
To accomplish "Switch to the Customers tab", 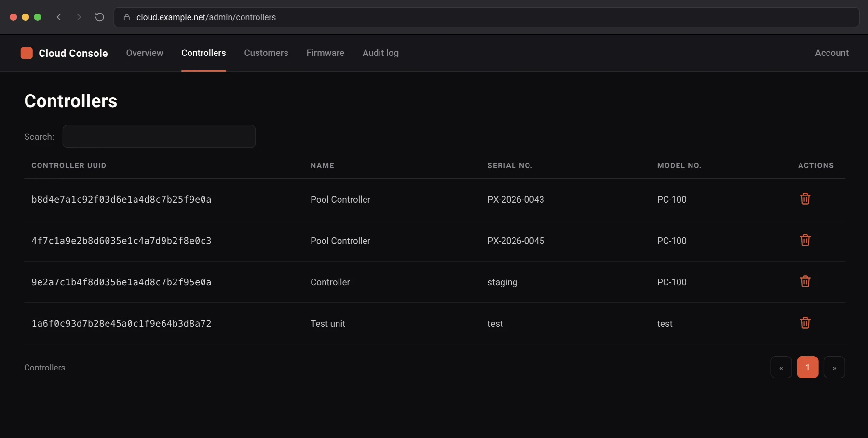I will click(266, 53).
